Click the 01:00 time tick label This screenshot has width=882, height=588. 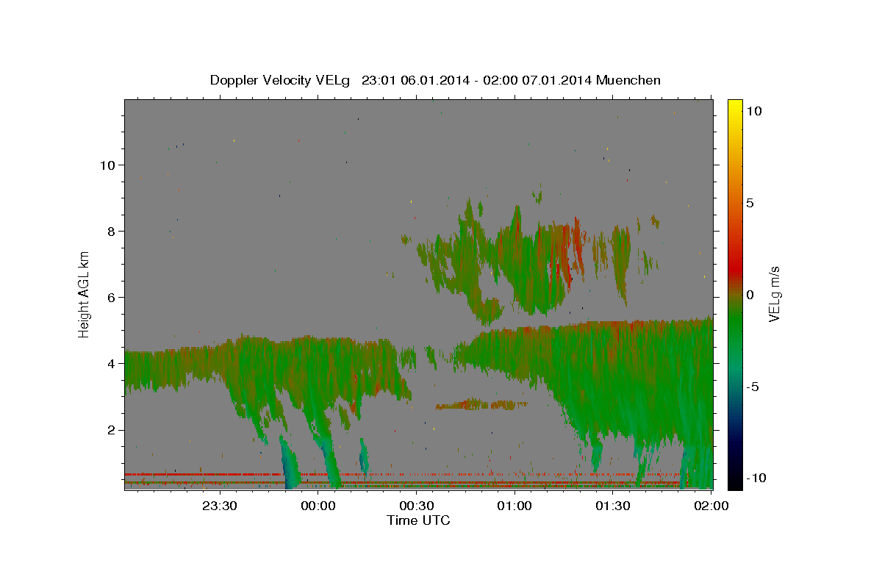pyautogui.click(x=514, y=506)
